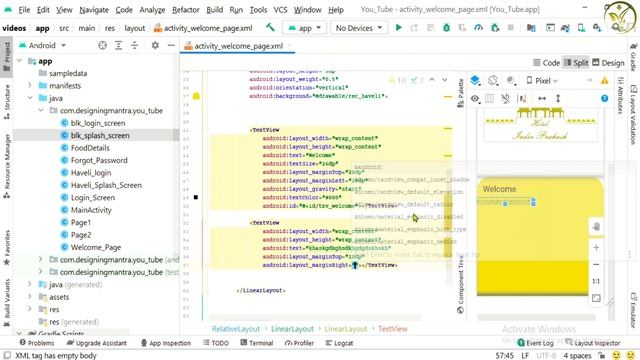Toggle the design view options eye icon

[475, 98]
